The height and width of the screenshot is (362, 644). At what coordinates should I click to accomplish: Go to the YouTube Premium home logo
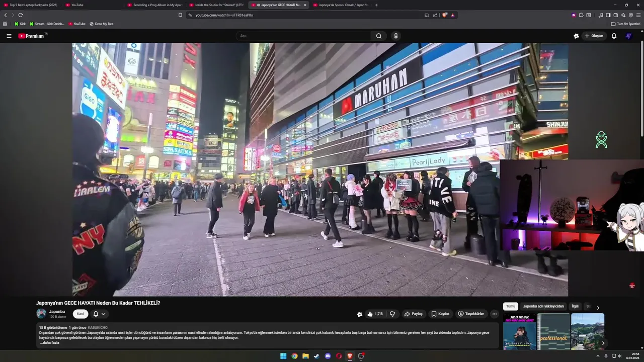click(x=31, y=36)
